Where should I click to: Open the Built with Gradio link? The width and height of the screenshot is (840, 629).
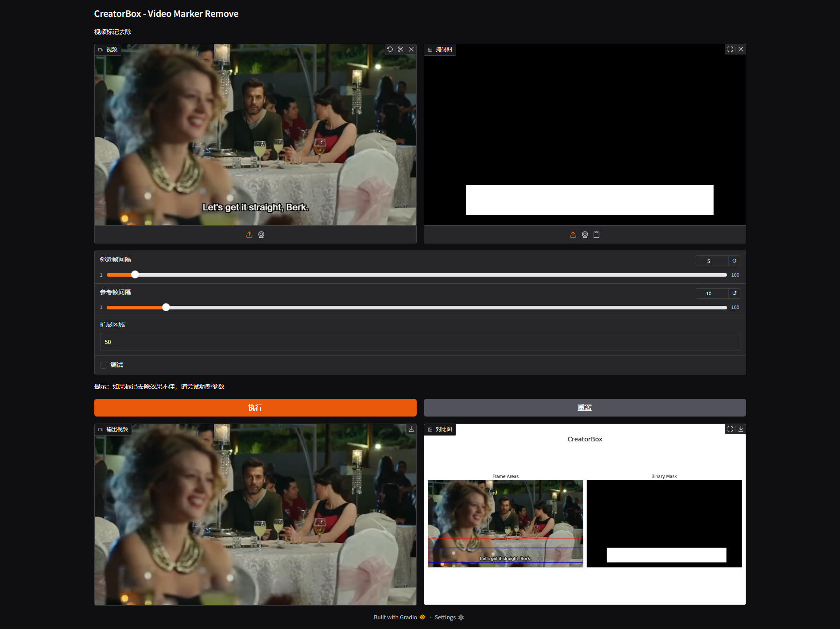[x=399, y=617]
